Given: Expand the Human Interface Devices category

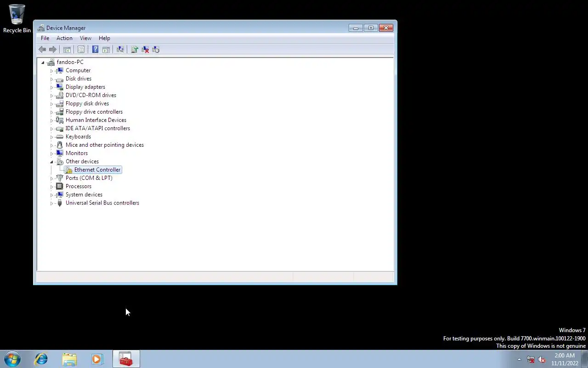Looking at the screenshot, I should [51, 121].
